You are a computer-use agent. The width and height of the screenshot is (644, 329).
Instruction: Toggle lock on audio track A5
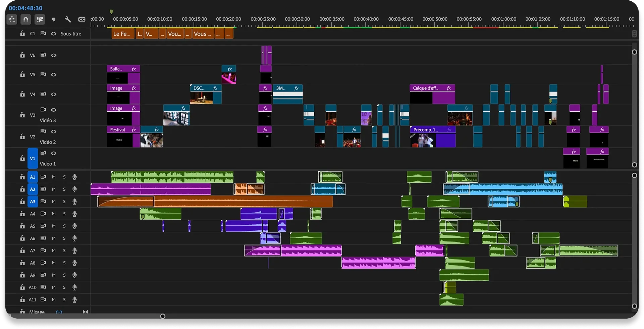point(22,226)
